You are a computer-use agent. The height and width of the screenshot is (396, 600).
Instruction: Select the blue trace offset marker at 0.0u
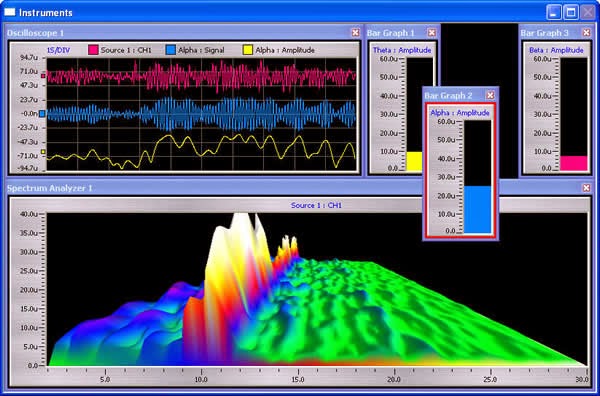[x=42, y=114]
